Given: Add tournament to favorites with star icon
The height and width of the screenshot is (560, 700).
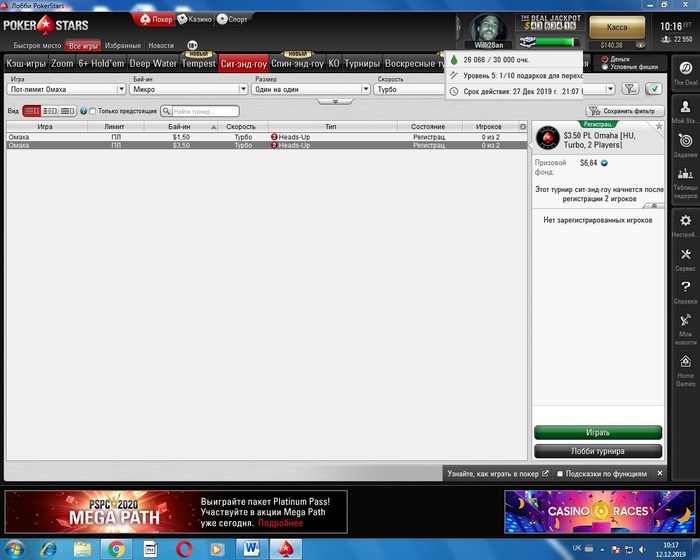Looking at the screenshot, I should point(659,126).
